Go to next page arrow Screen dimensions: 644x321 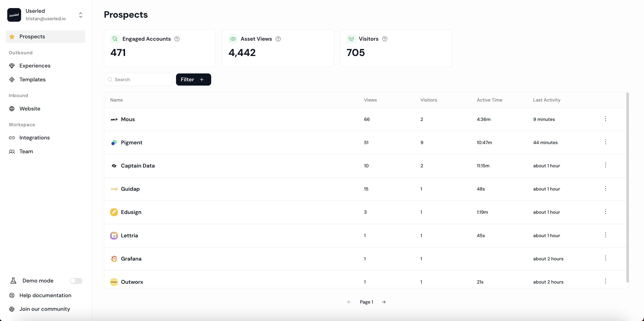coord(384,302)
